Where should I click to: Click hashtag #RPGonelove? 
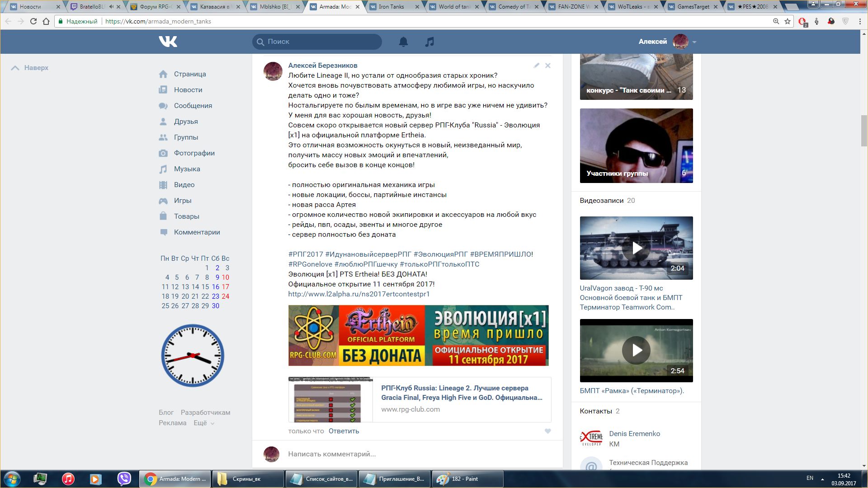coord(310,264)
